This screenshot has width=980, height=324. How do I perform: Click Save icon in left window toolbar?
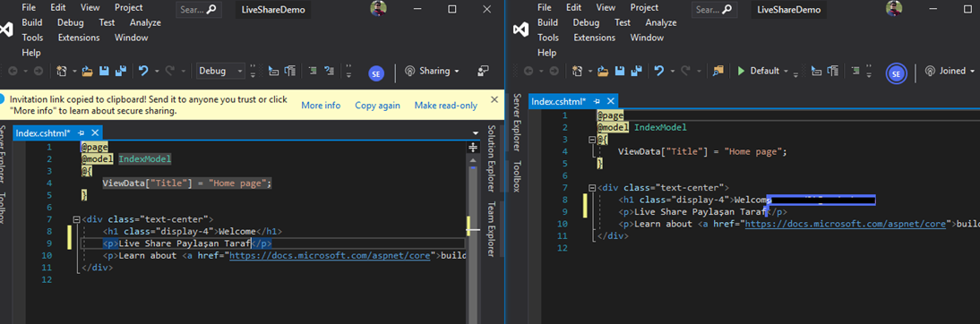(x=105, y=72)
